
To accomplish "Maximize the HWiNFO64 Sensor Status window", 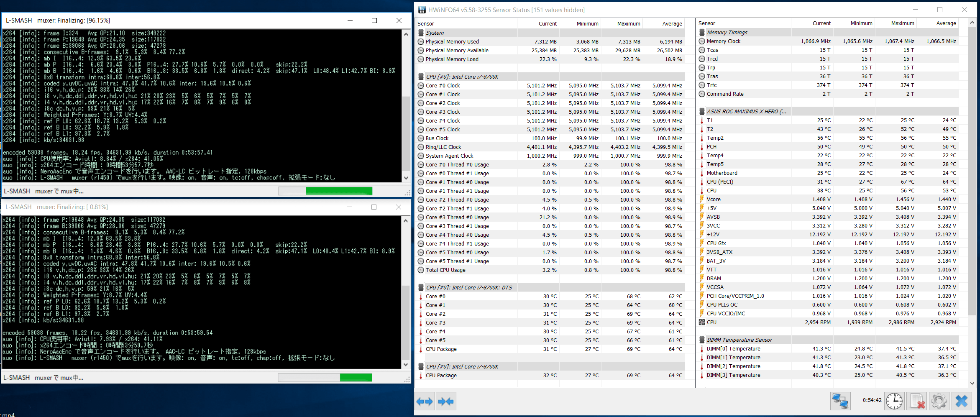I will click(940, 10).
